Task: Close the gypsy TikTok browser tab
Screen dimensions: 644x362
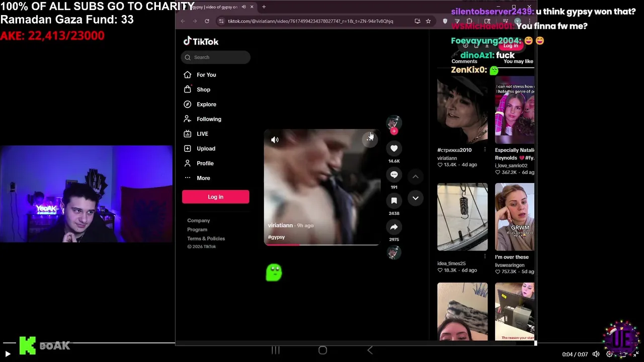Action: tap(252, 7)
